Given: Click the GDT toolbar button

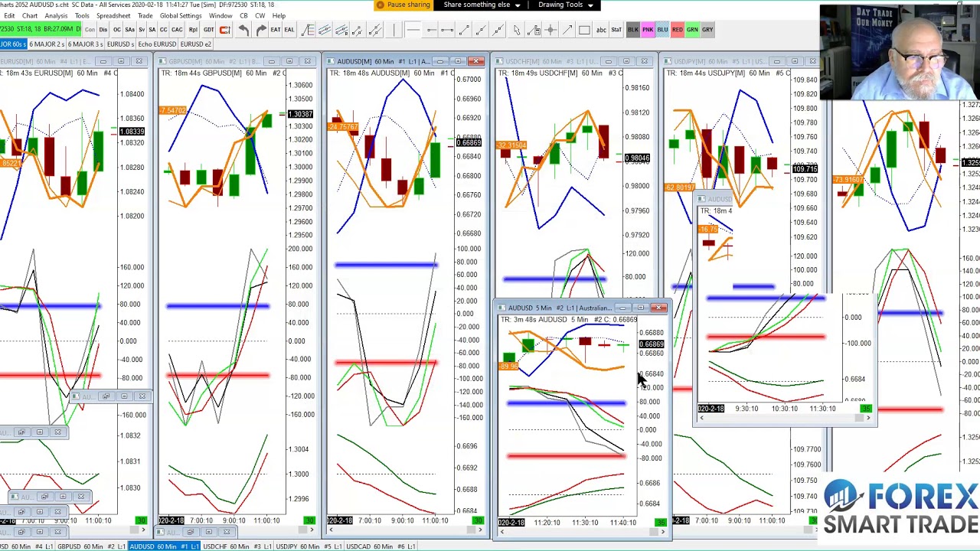Looking at the screenshot, I should (x=208, y=30).
